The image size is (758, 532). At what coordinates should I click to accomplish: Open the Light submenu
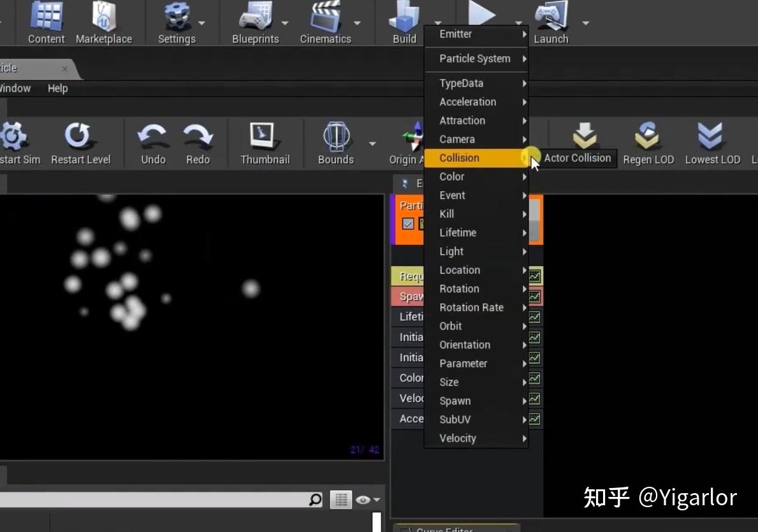(x=476, y=251)
